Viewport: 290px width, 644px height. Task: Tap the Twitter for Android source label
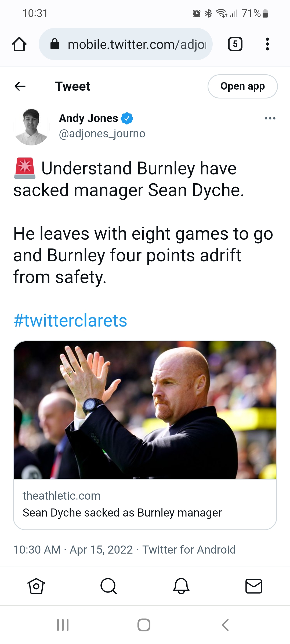pyautogui.click(x=189, y=550)
